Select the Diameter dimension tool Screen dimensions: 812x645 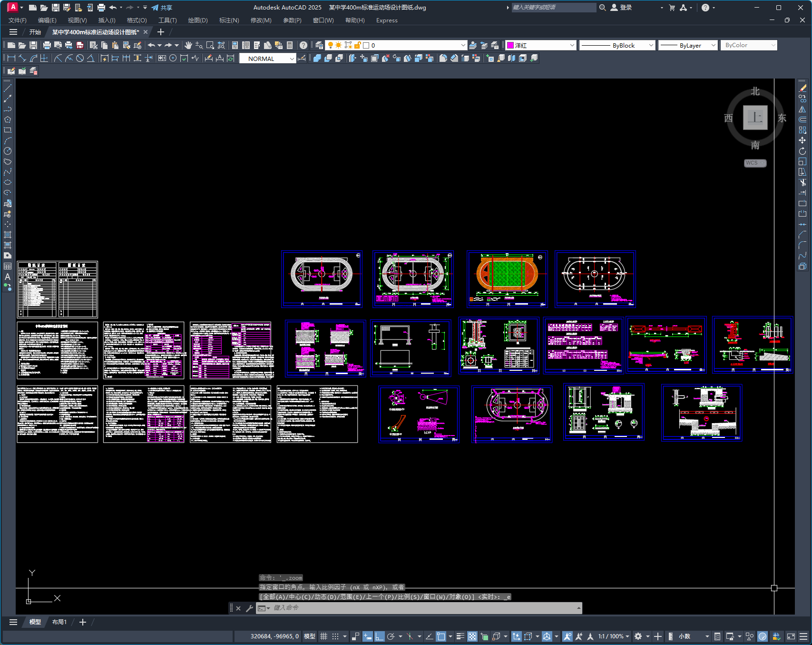click(80, 58)
